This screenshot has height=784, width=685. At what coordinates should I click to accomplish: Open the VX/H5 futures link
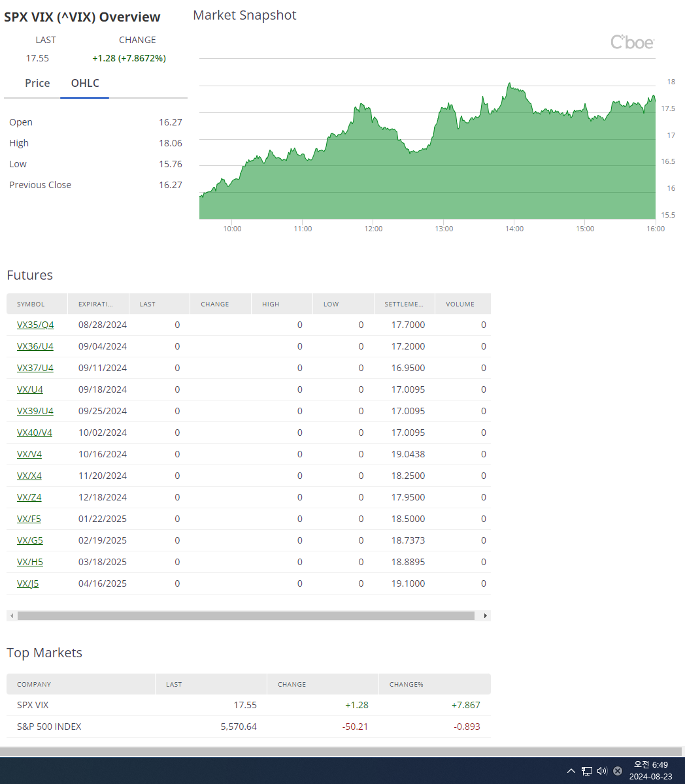point(30,562)
